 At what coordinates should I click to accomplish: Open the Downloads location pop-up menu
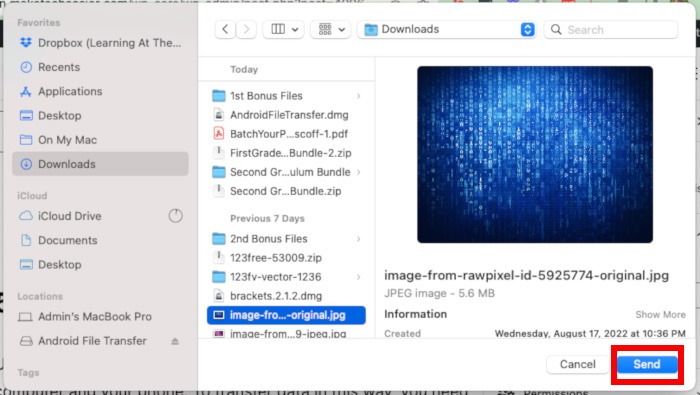447,29
